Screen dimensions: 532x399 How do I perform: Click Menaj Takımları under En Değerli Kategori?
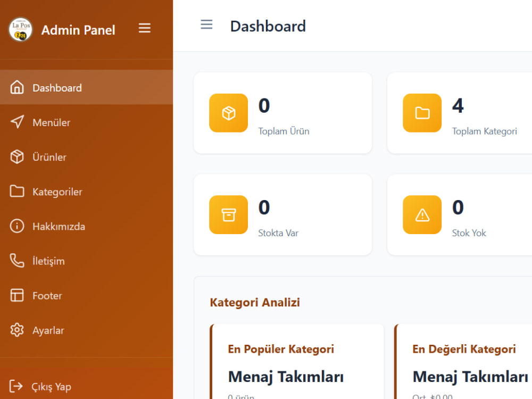click(x=470, y=377)
